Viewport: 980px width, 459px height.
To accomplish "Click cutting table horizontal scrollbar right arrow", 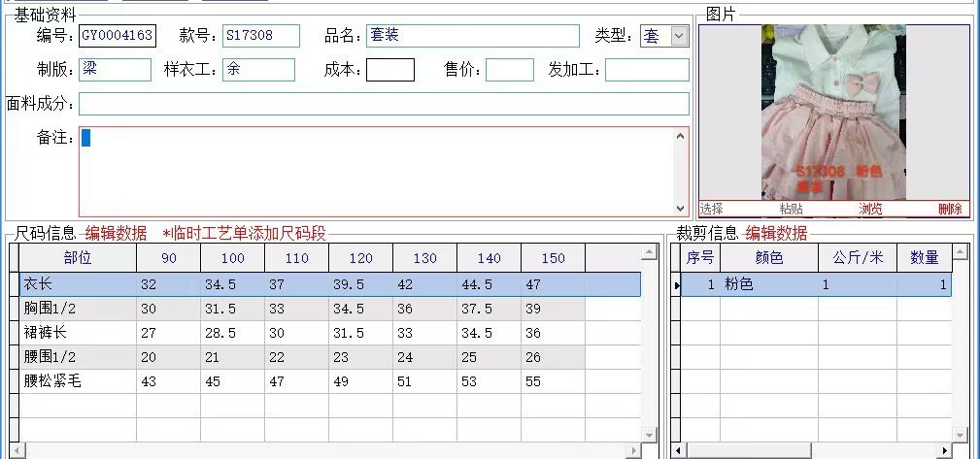I will 945,450.
